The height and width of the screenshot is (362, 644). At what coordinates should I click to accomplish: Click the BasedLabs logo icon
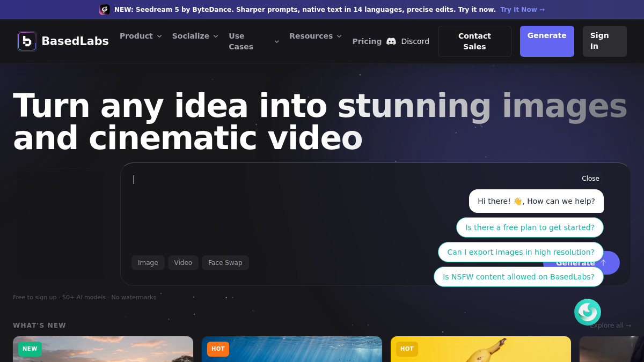27,41
